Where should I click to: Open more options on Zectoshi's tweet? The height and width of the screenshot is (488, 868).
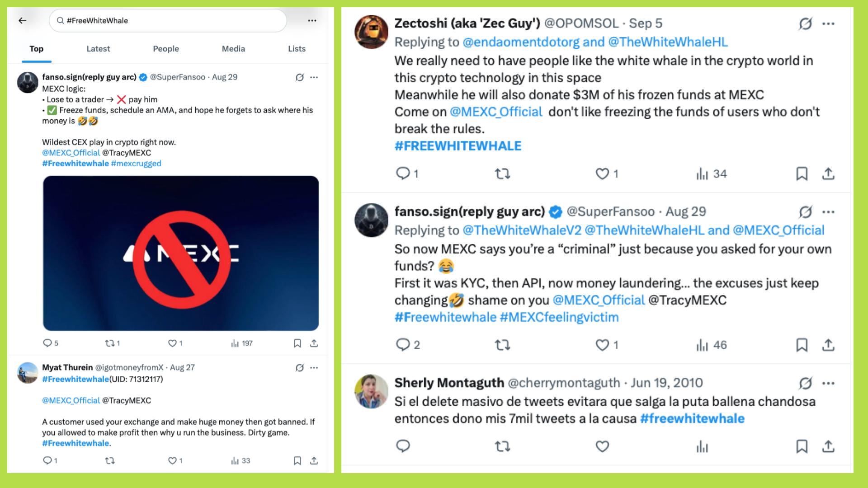(828, 23)
